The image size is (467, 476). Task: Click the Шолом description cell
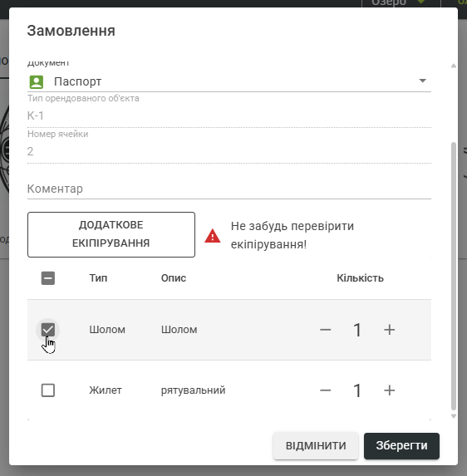(179, 330)
